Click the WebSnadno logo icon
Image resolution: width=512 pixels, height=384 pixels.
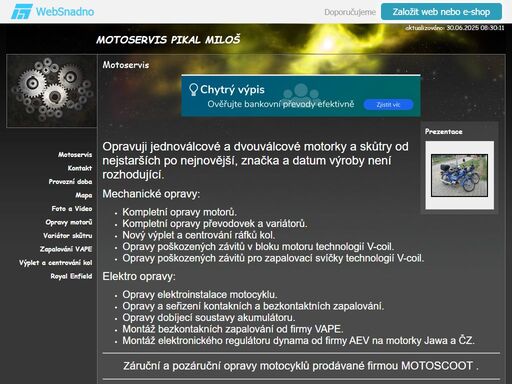coord(21,12)
